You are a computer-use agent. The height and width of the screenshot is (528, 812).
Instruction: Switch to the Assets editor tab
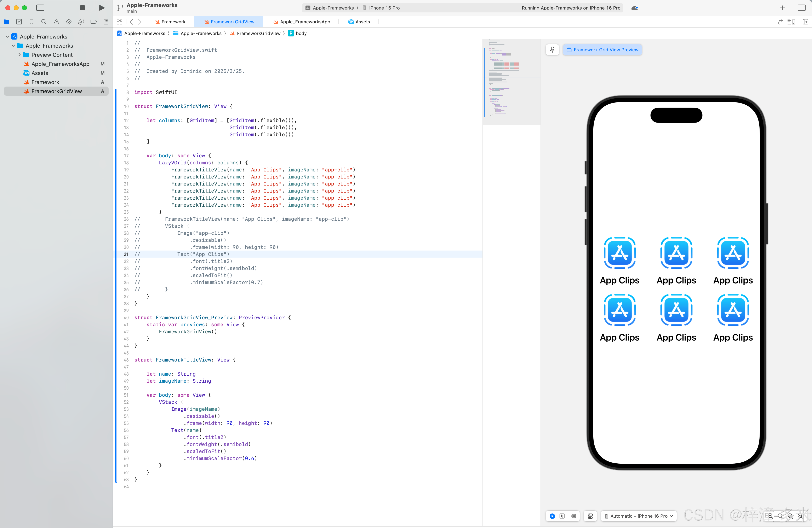[x=359, y=22]
